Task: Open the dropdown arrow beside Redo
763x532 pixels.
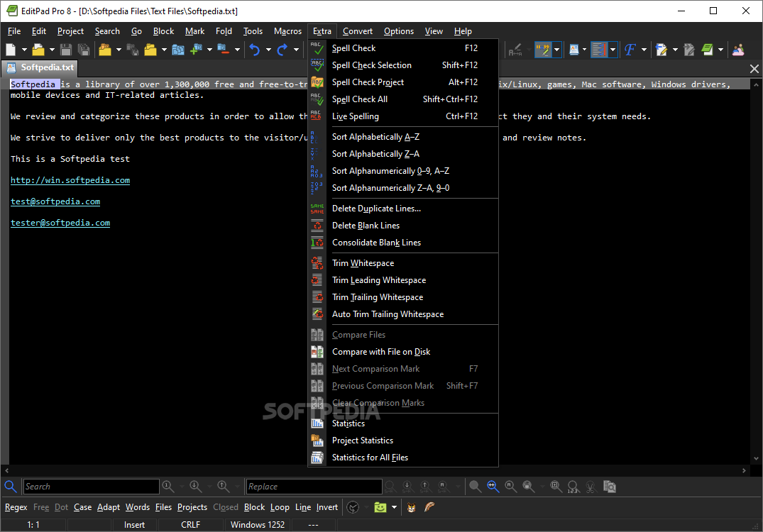Action: coord(296,50)
